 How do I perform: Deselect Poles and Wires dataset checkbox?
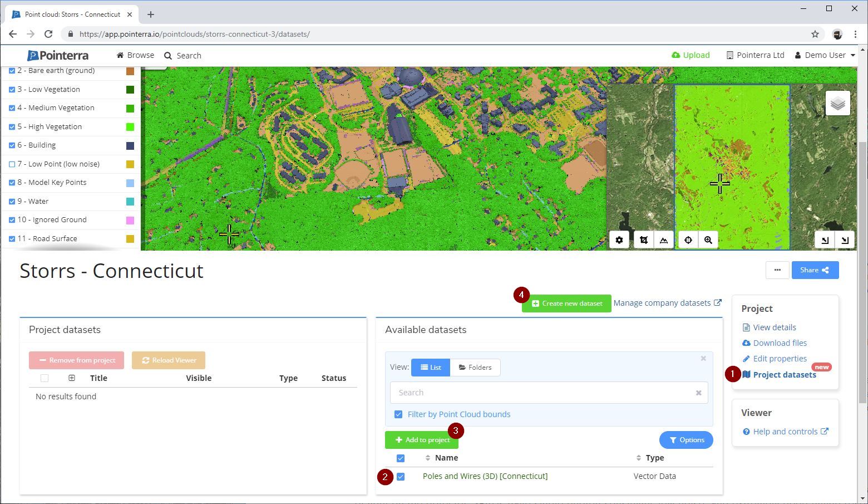click(x=401, y=477)
